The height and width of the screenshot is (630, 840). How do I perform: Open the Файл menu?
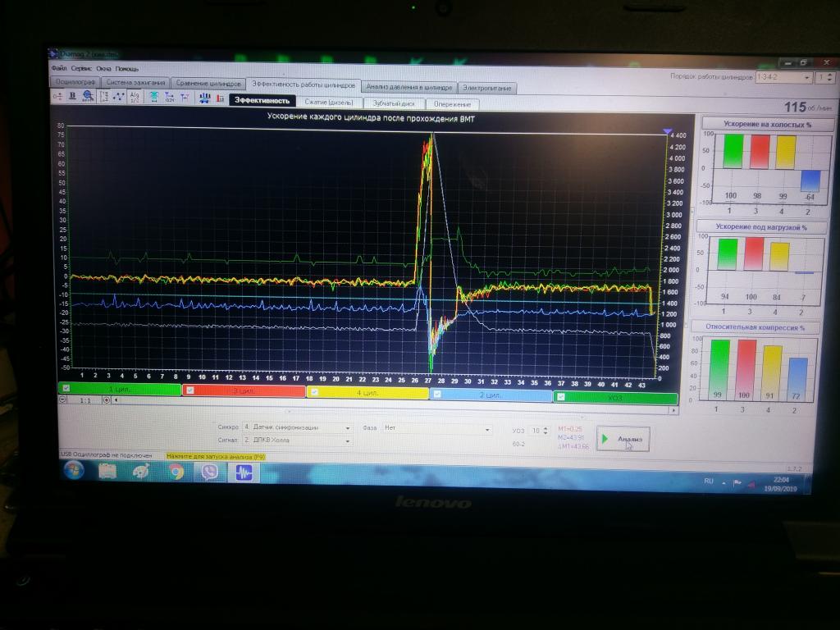click(59, 68)
